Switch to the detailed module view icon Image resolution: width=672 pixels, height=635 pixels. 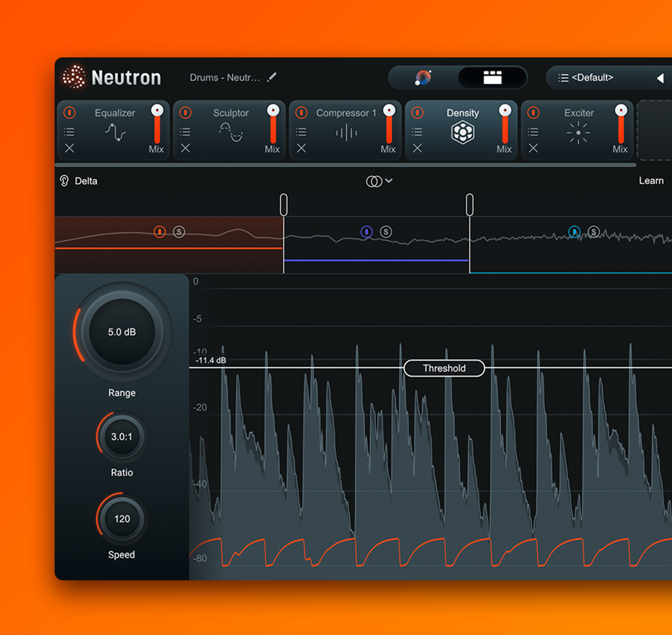pyautogui.click(x=492, y=77)
